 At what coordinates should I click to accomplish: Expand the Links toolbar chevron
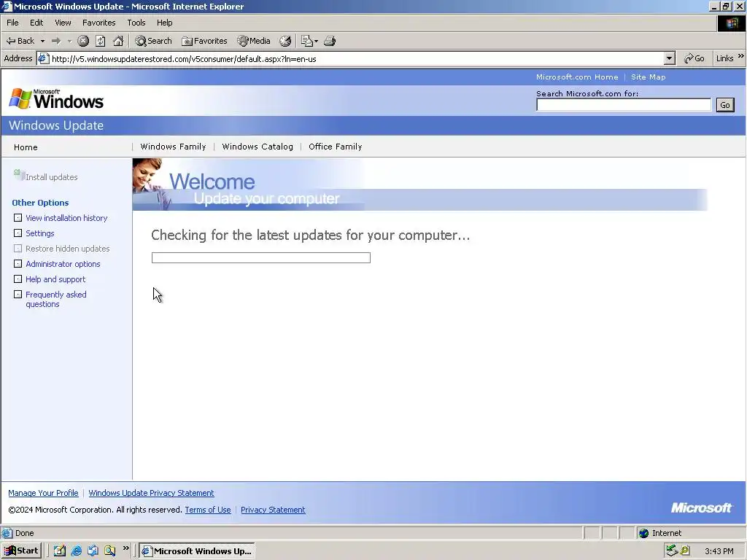(x=741, y=55)
